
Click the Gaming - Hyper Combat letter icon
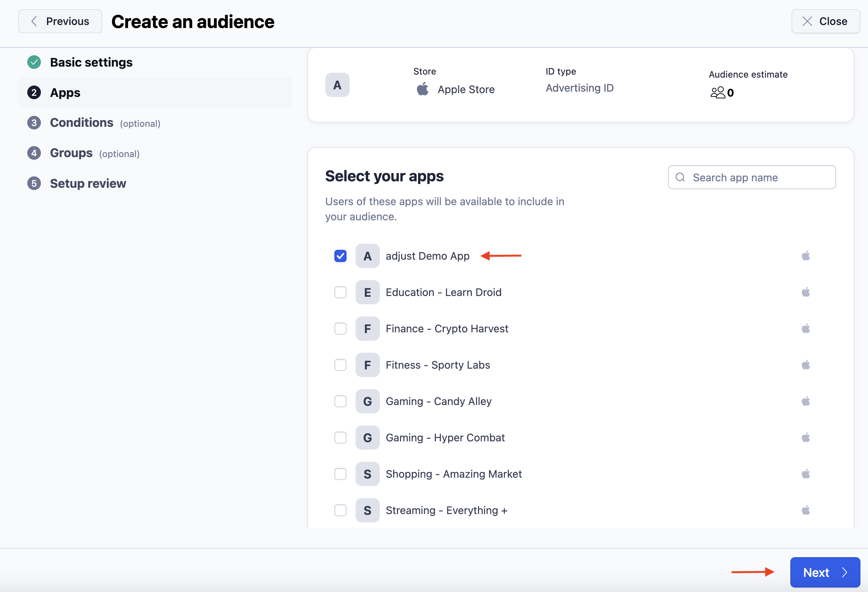367,438
